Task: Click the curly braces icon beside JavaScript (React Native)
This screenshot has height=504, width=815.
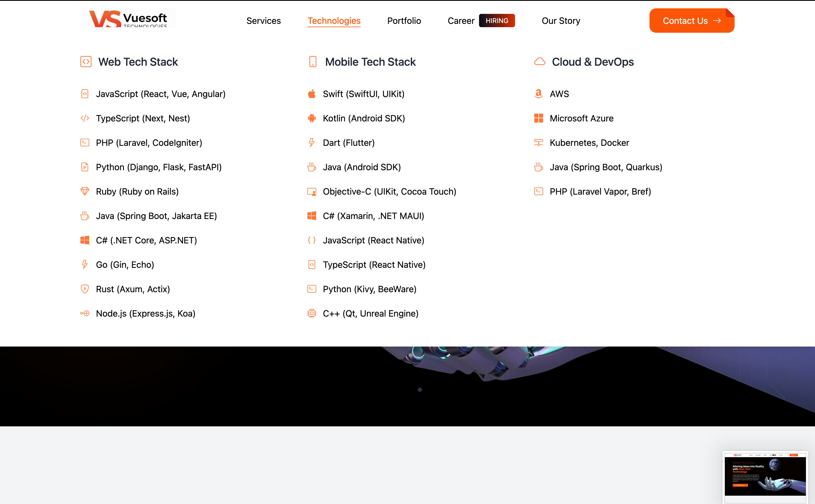Action: (x=312, y=240)
